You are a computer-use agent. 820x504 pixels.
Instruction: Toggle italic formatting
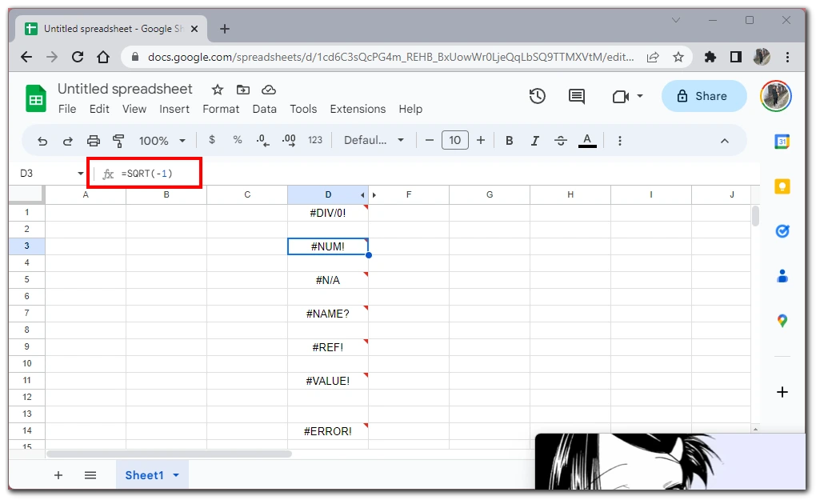(x=534, y=141)
